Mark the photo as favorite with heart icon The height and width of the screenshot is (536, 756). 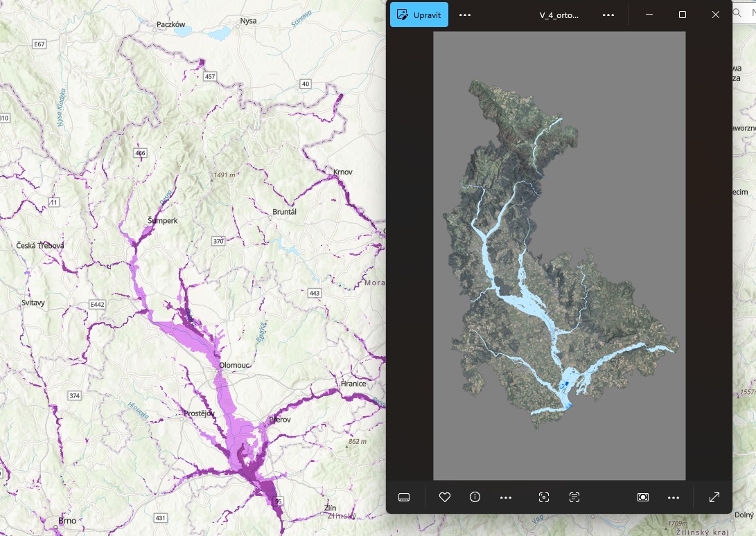(x=445, y=497)
